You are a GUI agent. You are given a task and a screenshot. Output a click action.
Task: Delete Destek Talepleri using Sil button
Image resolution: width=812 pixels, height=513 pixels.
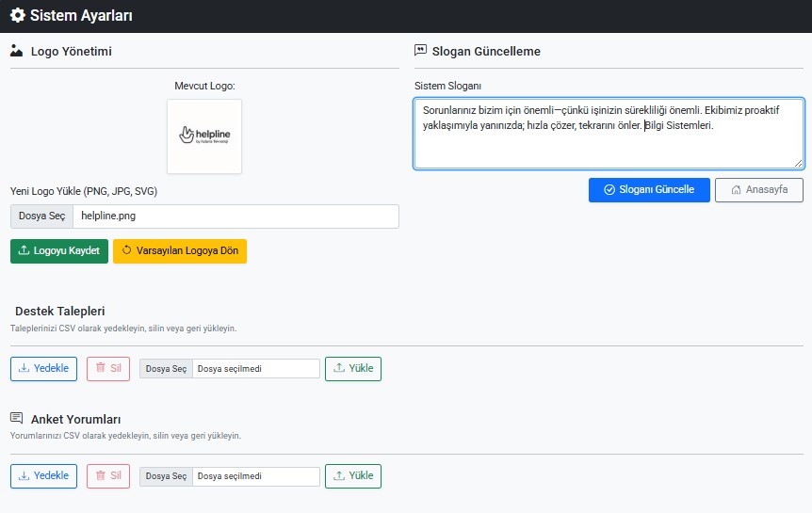click(x=107, y=369)
